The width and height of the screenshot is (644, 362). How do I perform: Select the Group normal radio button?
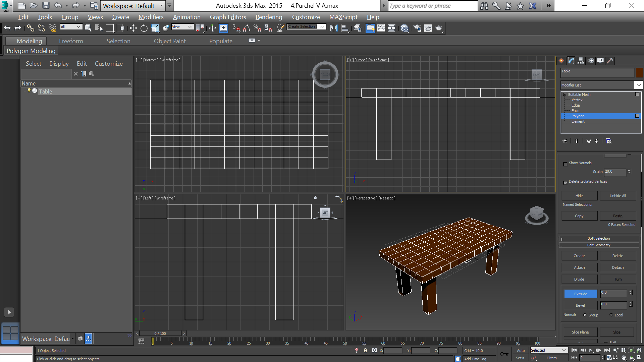[585, 315]
